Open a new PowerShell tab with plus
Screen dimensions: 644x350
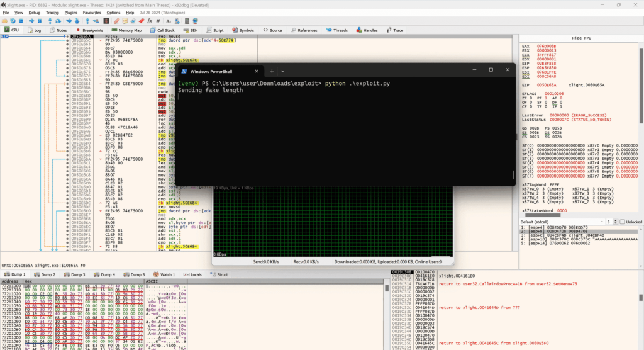click(x=272, y=71)
